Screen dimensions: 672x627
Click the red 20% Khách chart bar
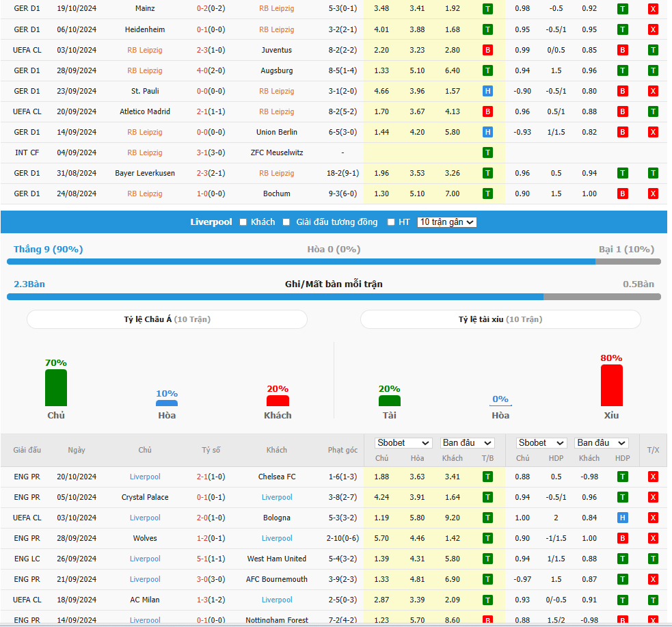[x=278, y=401]
